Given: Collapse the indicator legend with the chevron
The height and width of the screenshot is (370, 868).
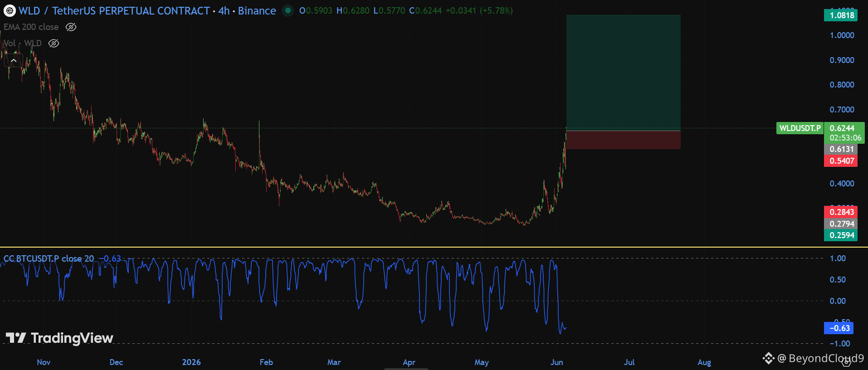Looking at the screenshot, I should [14, 60].
